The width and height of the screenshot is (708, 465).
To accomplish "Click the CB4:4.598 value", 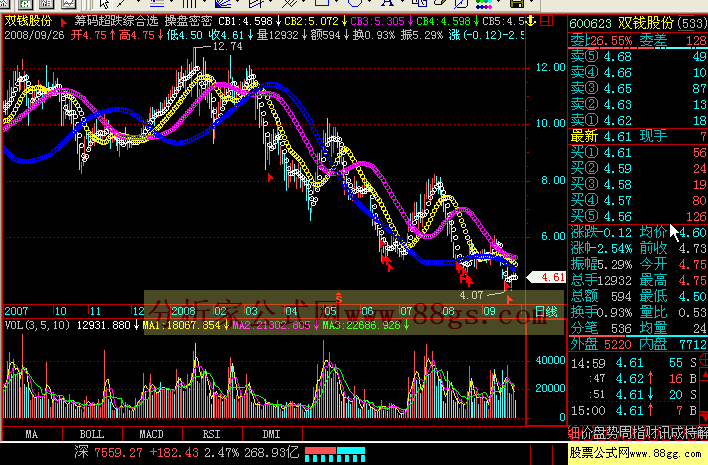I will pos(443,21).
